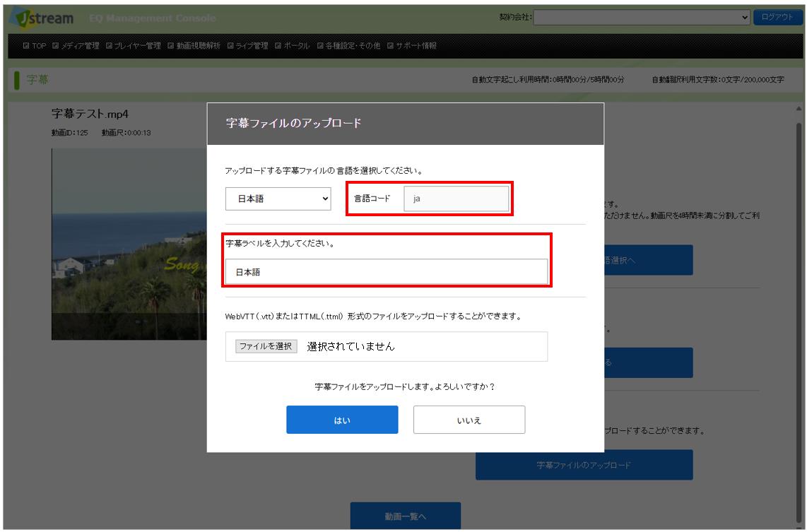807x532 pixels.
Task: Open the プレイヤー管理 menu
Action: pos(134,46)
